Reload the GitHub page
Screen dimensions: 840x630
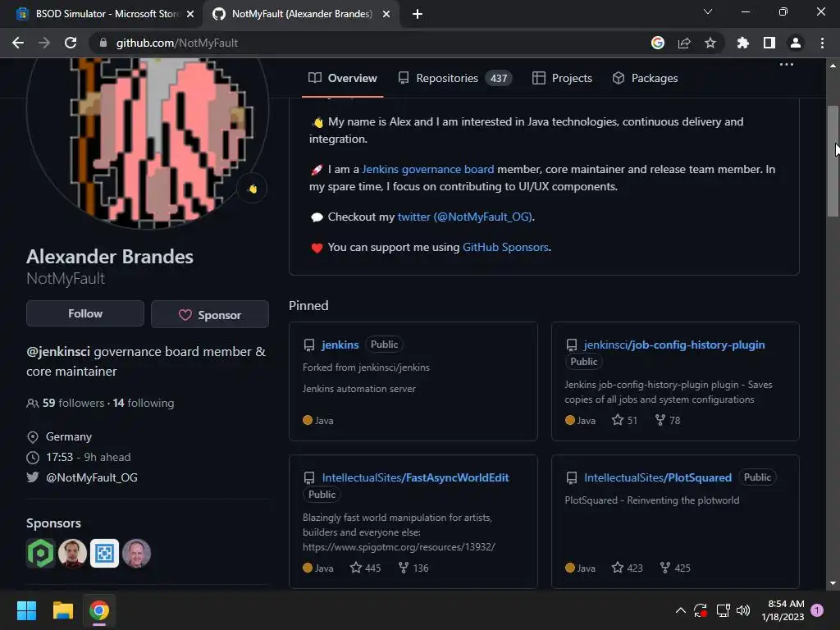click(x=71, y=43)
